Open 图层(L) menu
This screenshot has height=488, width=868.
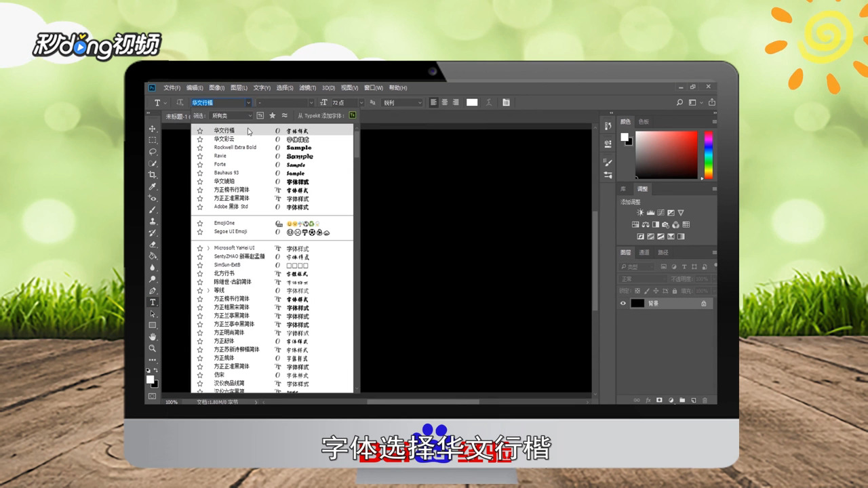pyautogui.click(x=239, y=87)
